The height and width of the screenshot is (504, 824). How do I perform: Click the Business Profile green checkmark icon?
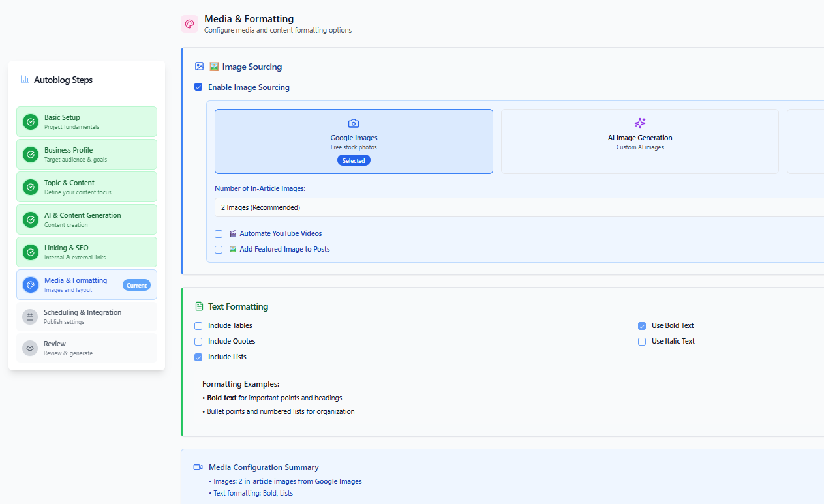pos(31,155)
